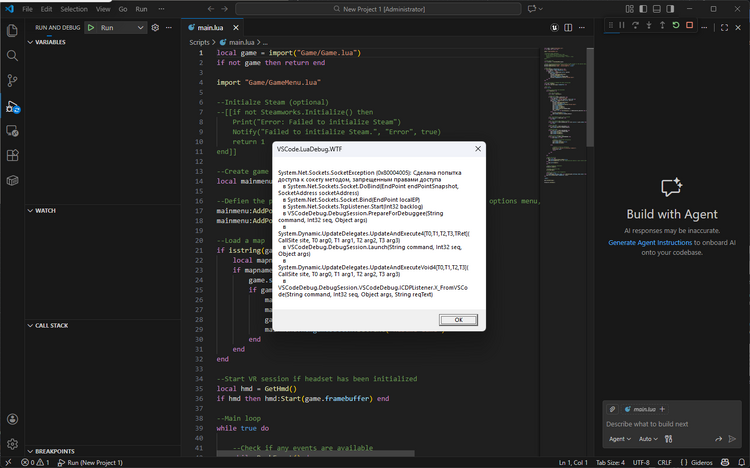This screenshot has width=750, height=468.
Task: Click OK in the VSCode.LuaDebug.WTF dialog
Action: [x=458, y=320]
